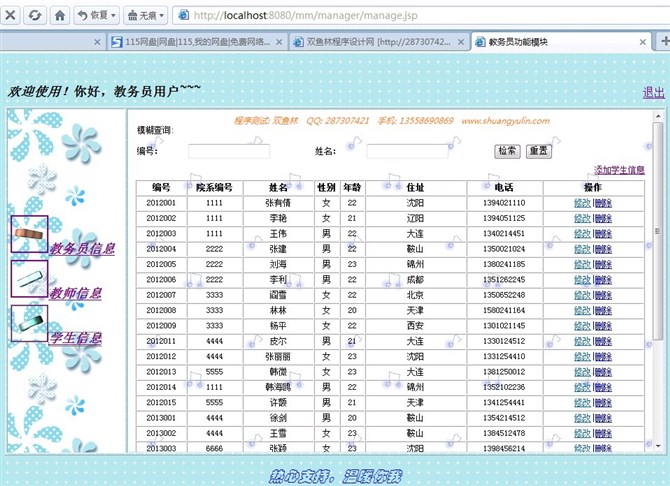Click 修改 for student 2012011 皮尔
Screen dimensions: 670x486
tap(582, 342)
